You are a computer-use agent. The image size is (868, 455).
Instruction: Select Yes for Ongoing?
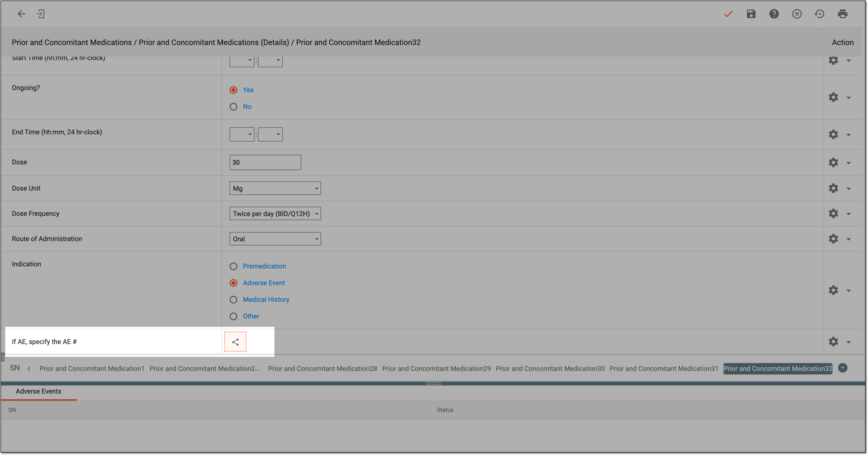(x=233, y=90)
